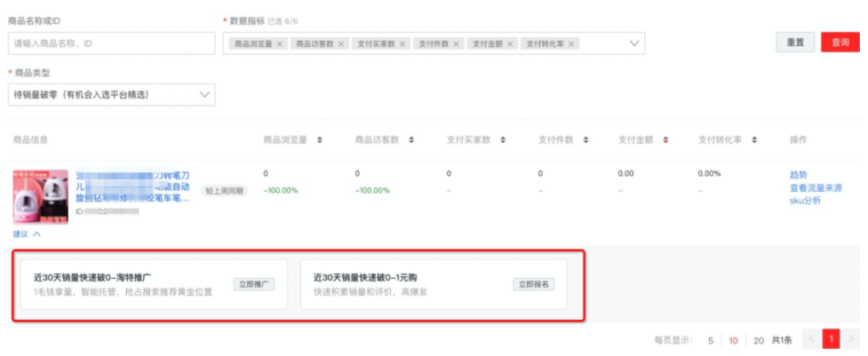Viewport: 868px width, 356px height.
Task: Sort by 支付金额 column
Action: point(665,140)
